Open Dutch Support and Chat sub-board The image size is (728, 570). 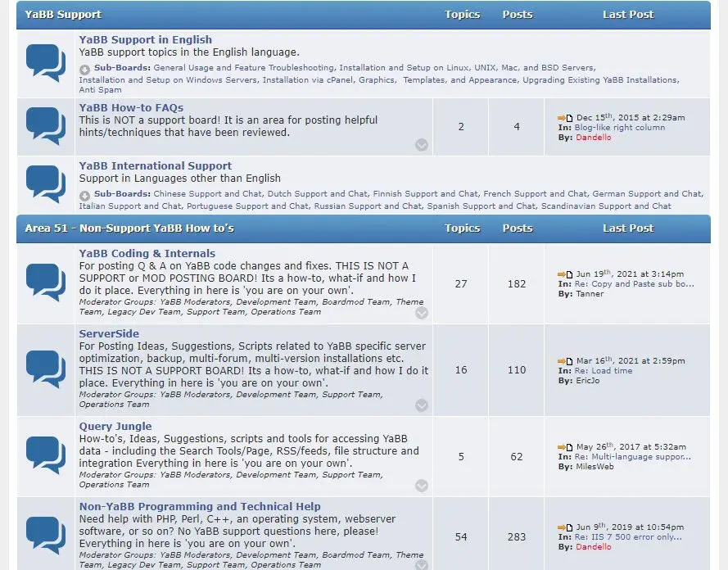(x=317, y=193)
